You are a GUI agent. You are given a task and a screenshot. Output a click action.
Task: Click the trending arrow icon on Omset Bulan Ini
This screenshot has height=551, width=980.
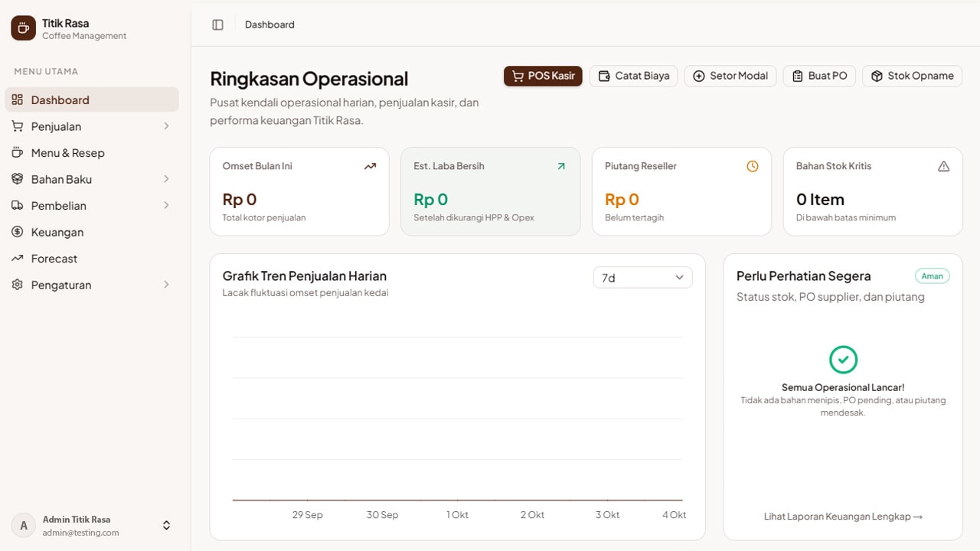click(371, 166)
